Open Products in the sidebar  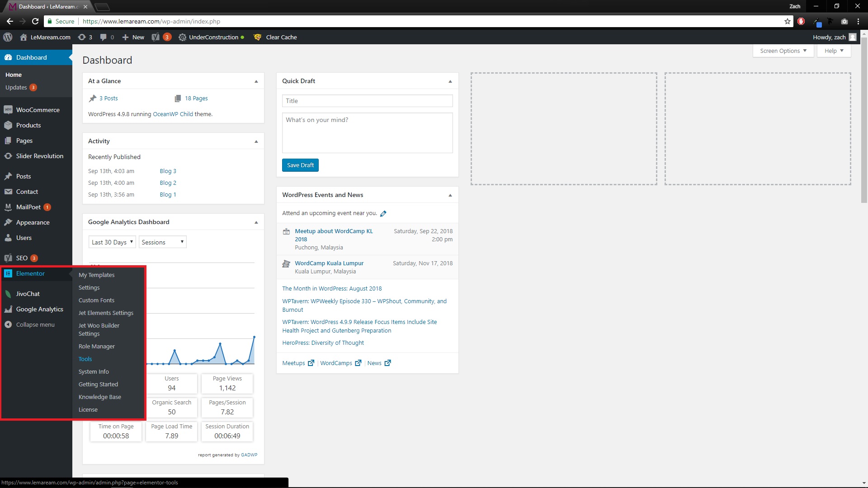(36, 125)
